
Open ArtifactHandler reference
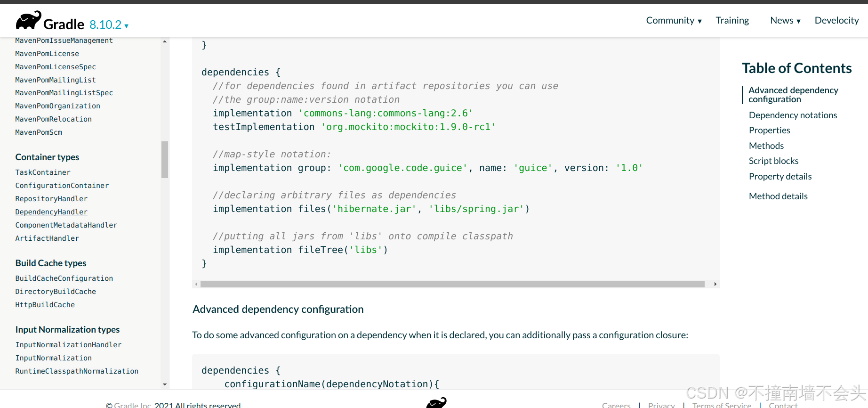(47, 238)
